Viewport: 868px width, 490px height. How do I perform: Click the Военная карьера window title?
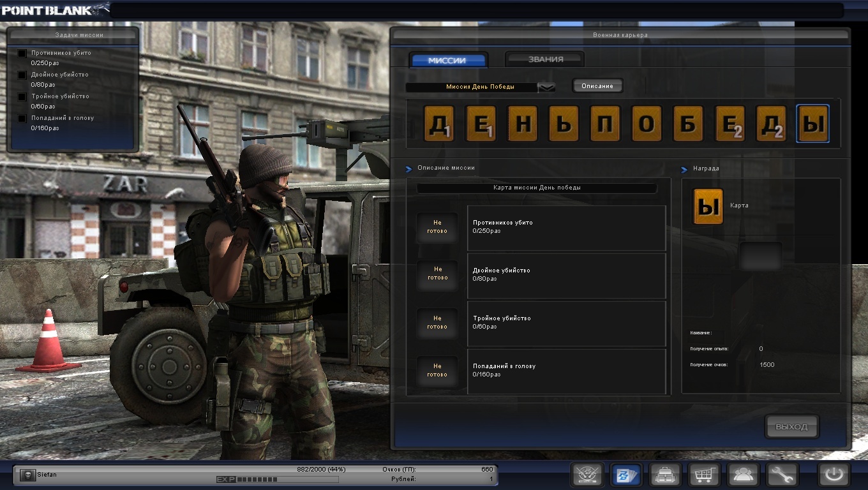coord(620,35)
